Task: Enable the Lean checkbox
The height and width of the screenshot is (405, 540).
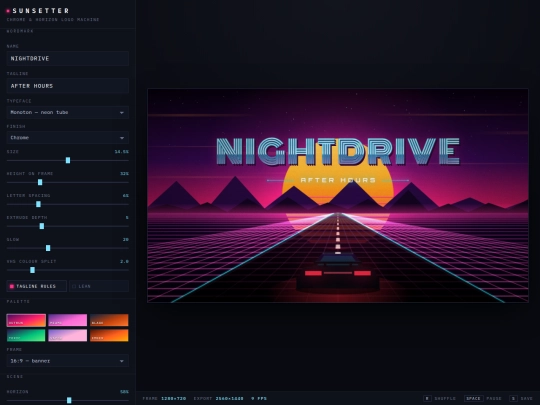Action: 99,286
